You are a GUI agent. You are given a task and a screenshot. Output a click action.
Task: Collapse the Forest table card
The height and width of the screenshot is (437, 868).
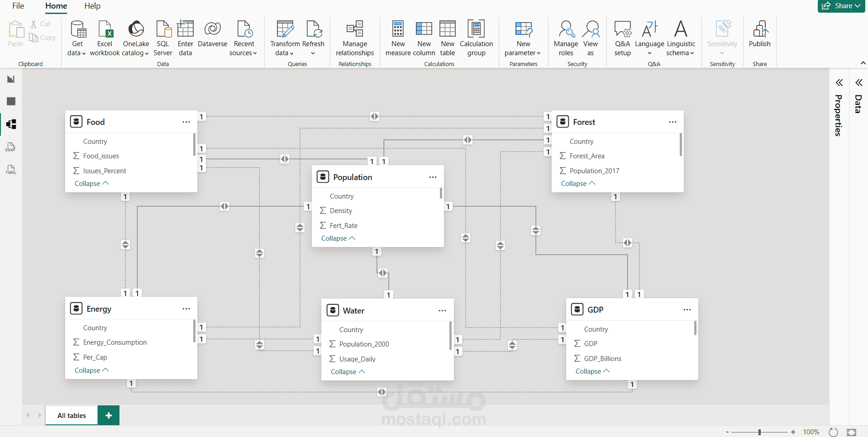pos(578,184)
